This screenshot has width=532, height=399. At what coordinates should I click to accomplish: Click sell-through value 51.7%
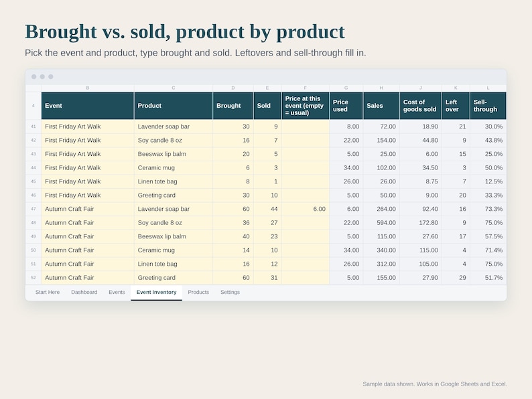pos(494,278)
